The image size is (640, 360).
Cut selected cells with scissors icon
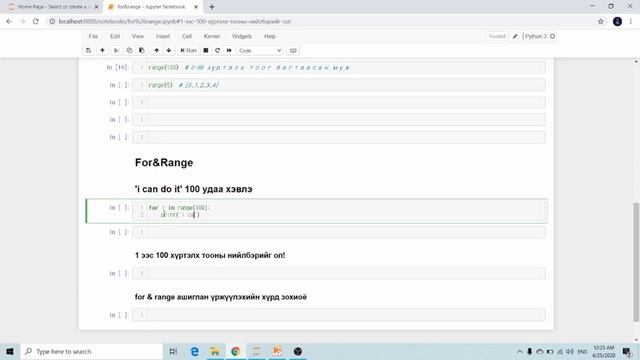pyautogui.click(x=116, y=50)
